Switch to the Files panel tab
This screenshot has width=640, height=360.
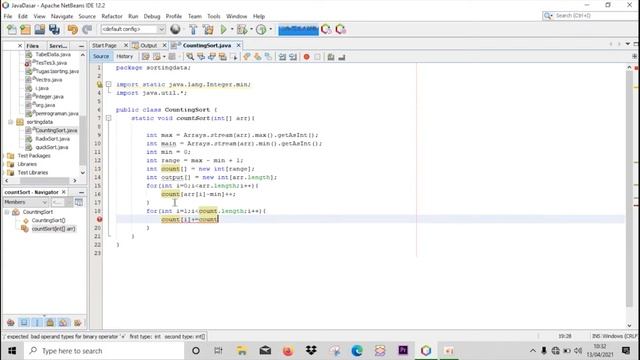(33, 46)
